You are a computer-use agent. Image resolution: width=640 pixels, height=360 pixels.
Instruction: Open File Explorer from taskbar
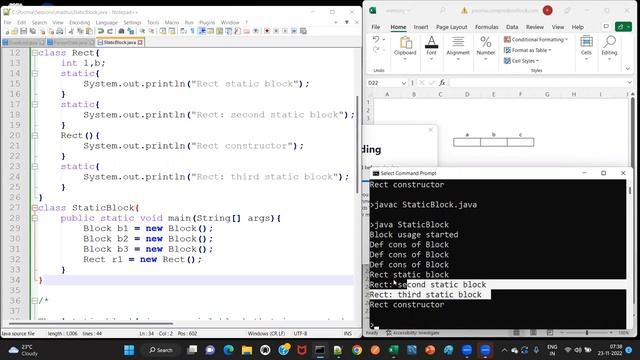pyautogui.click(x=247, y=350)
